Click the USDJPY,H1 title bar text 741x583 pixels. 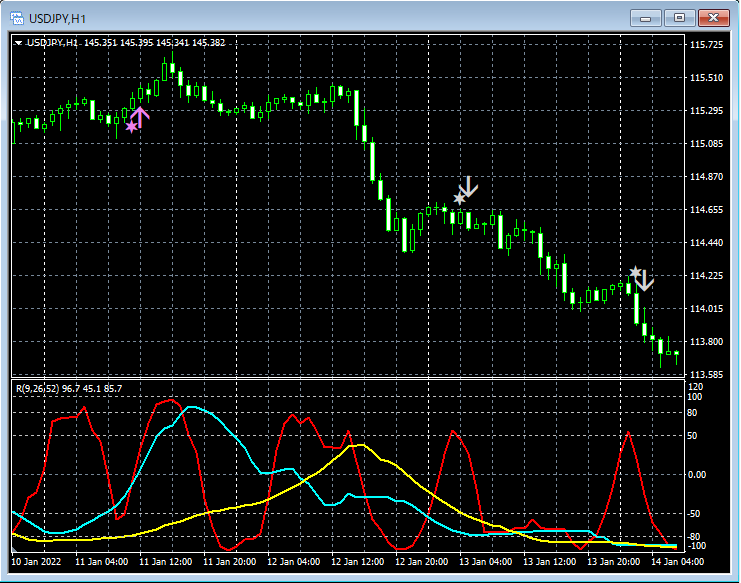(x=57, y=18)
